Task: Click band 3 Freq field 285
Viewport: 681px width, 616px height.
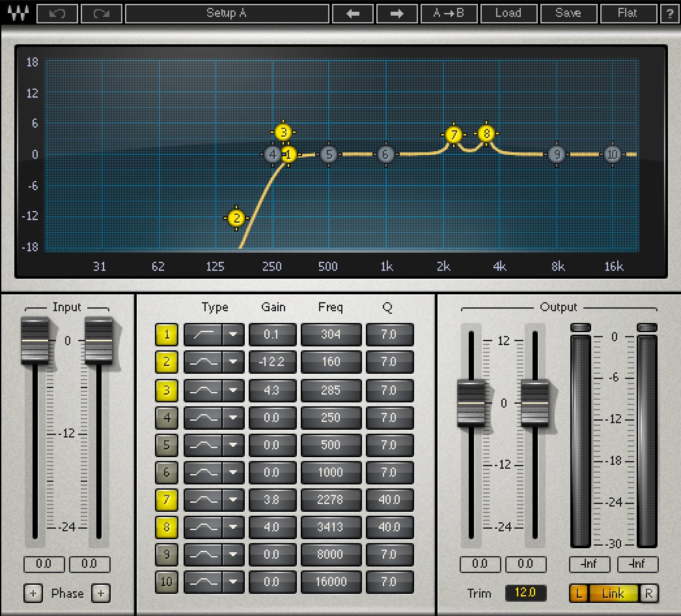Action: 331,390
